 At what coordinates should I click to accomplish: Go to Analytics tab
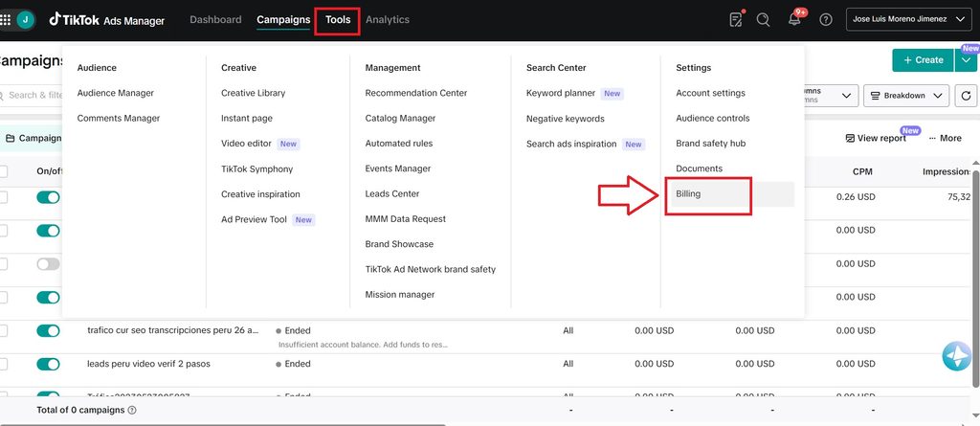coord(388,19)
